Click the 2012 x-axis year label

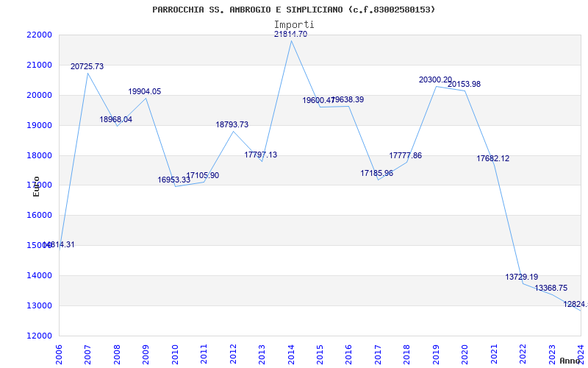click(233, 354)
